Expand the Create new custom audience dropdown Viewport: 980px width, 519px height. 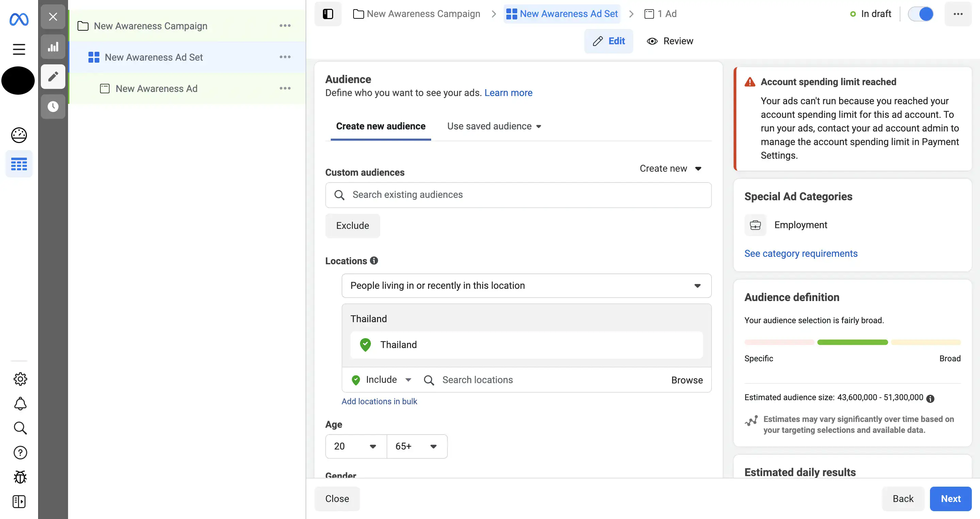[x=670, y=168]
